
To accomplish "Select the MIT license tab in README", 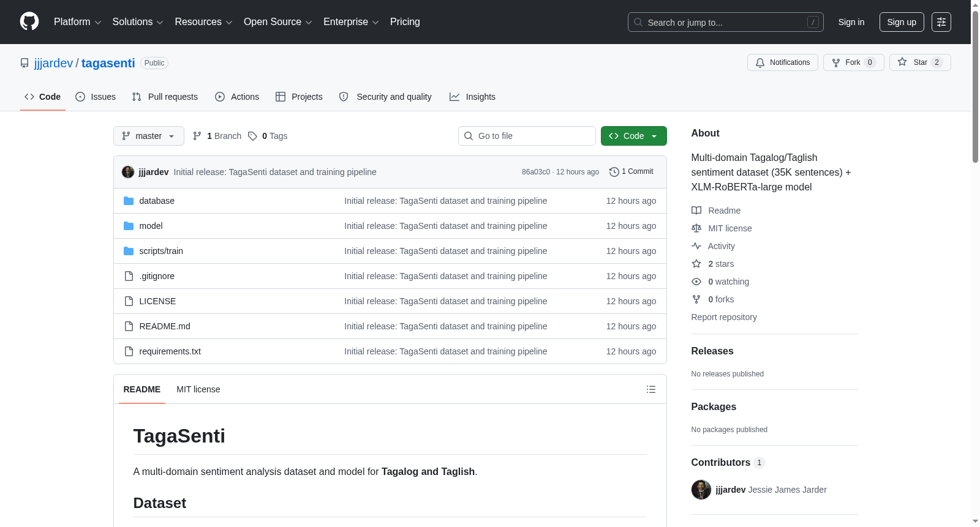I will (198, 389).
